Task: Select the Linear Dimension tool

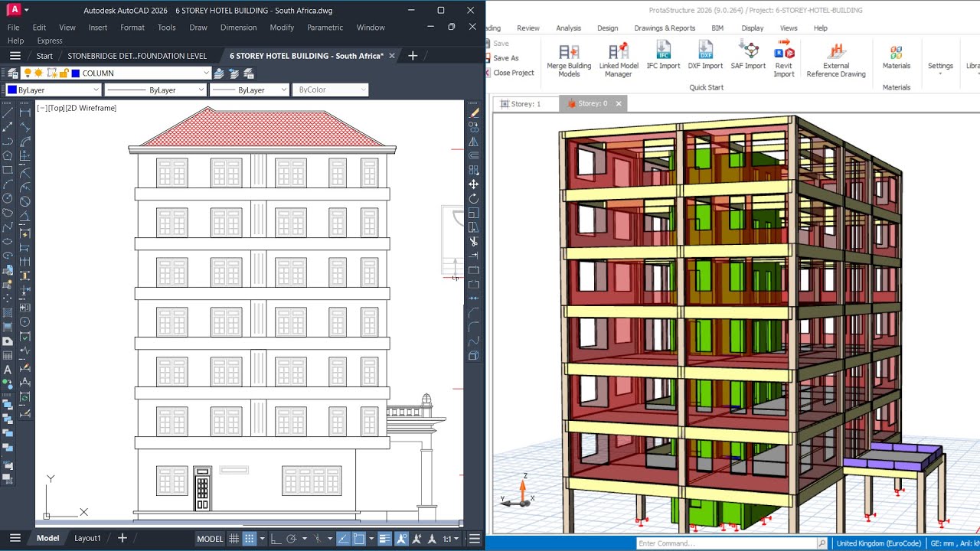Action: 24,112
